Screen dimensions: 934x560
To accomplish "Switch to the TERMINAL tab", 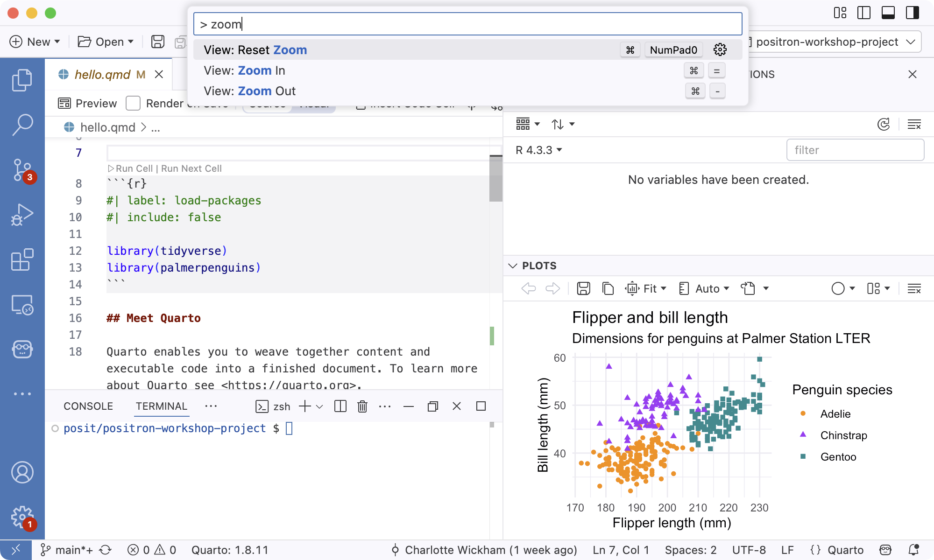I will click(162, 406).
